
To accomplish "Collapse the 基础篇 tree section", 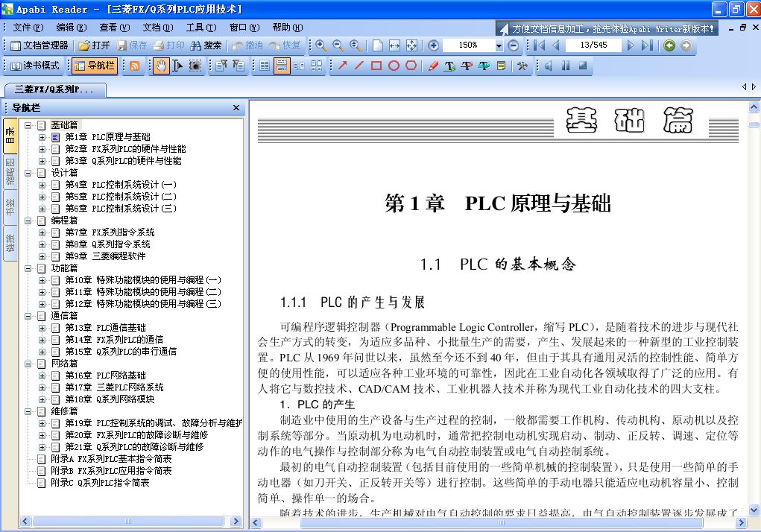I will coord(28,125).
